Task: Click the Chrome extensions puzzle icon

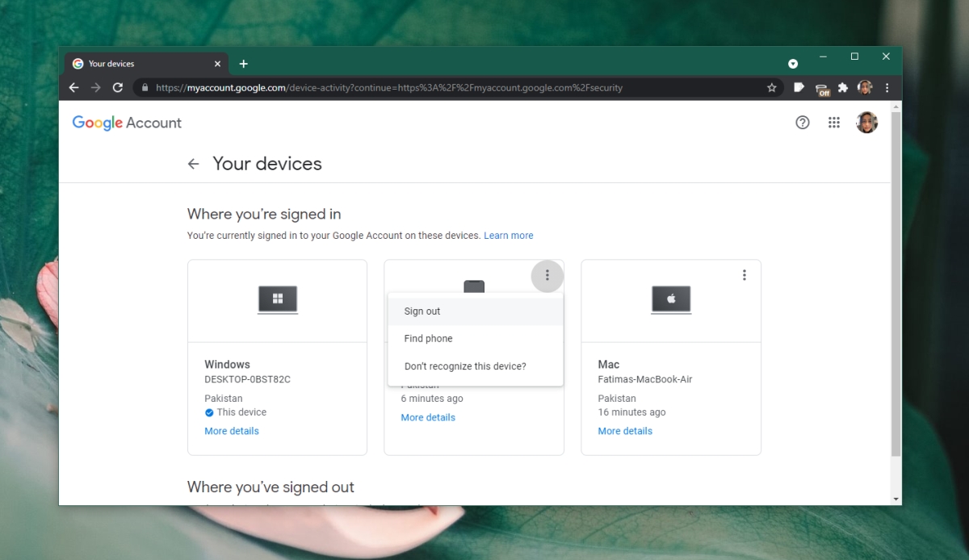Action: 842,87
